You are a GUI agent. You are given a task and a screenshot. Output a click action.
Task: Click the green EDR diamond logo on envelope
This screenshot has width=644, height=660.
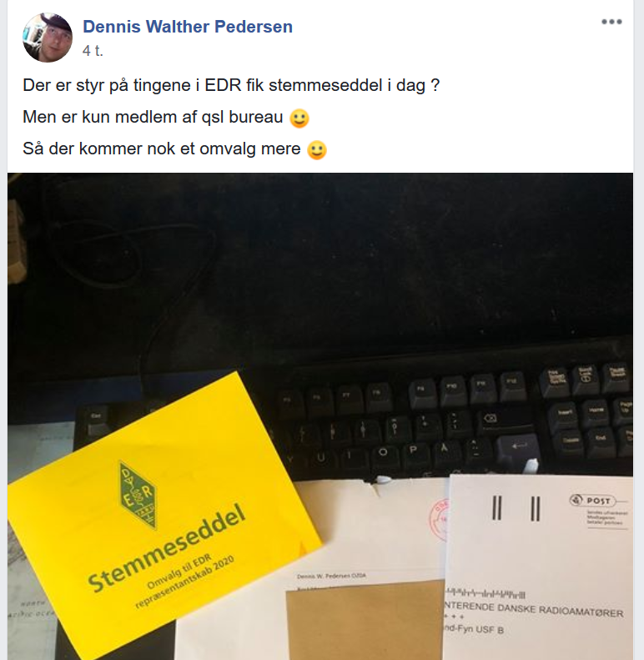point(138,495)
